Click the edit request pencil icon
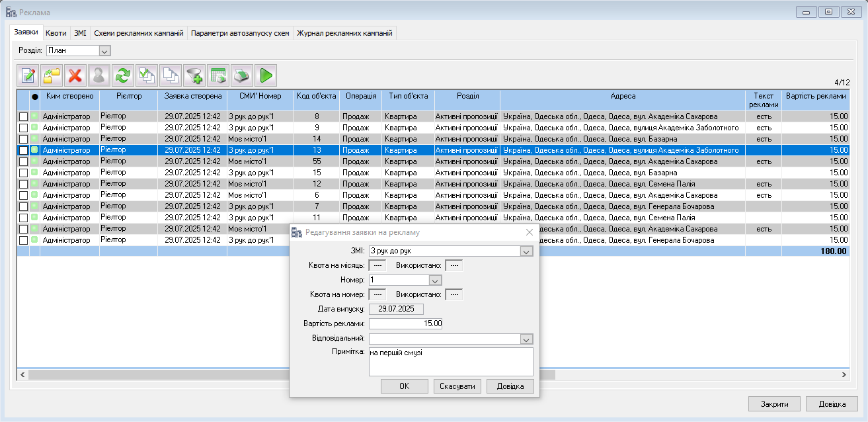Screen dimensions: 868x422 pos(28,75)
